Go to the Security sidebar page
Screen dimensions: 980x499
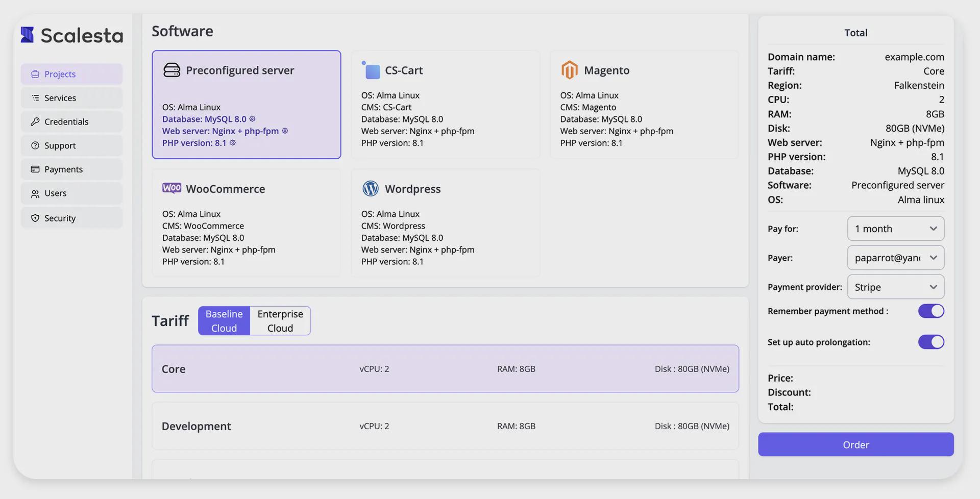pyautogui.click(x=60, y=218)
